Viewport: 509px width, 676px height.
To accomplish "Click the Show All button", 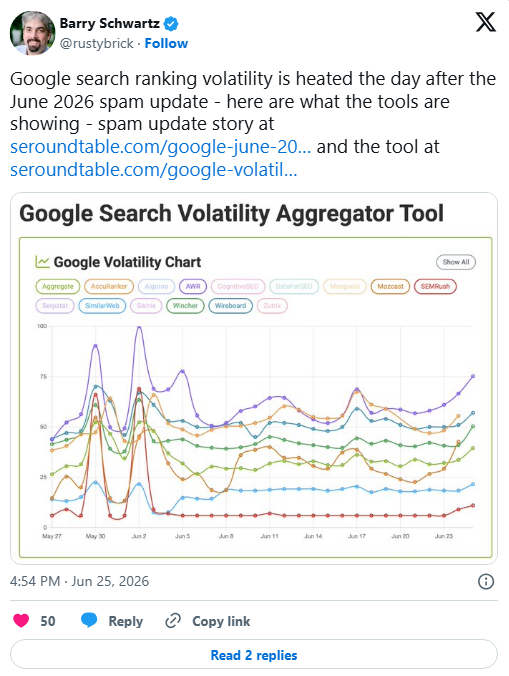I will coord(456,262).
